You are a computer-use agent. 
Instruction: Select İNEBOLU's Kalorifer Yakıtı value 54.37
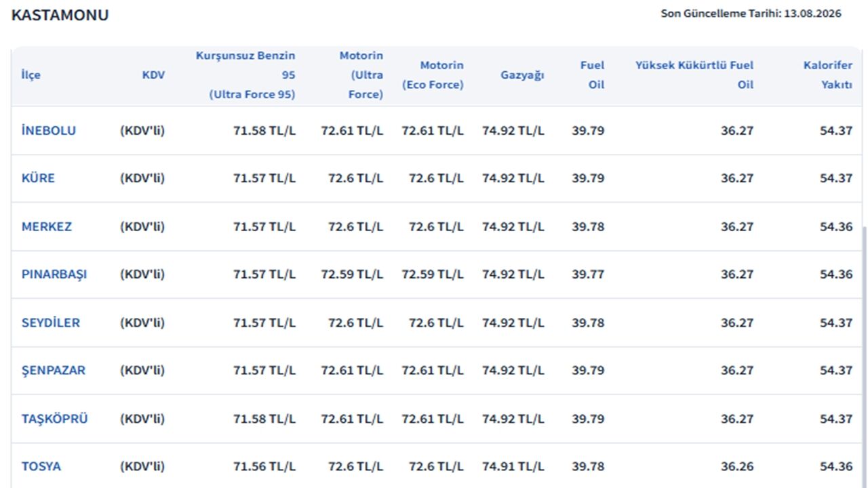[x=836, y=130]
